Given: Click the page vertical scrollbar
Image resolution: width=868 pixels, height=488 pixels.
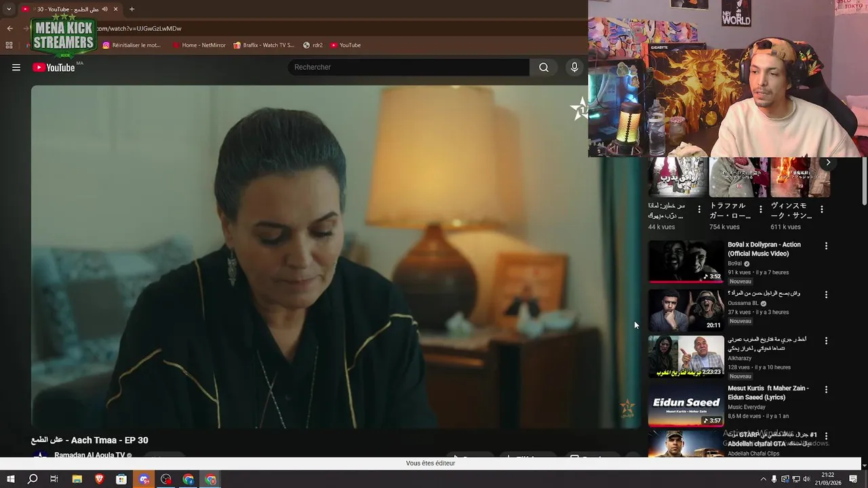Looking at the screenshot, I should click(864, 182).
